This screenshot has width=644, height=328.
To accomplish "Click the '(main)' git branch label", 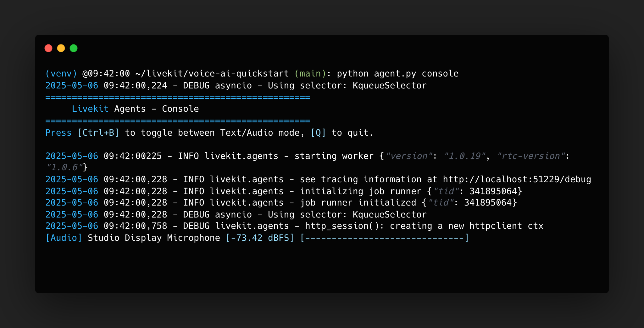I will (310, 74).
